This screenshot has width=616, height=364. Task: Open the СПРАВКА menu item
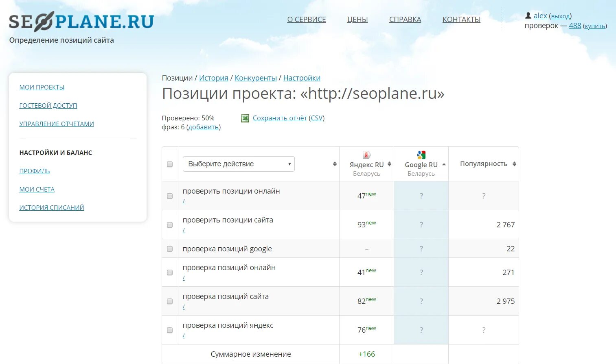coord(405,20)
